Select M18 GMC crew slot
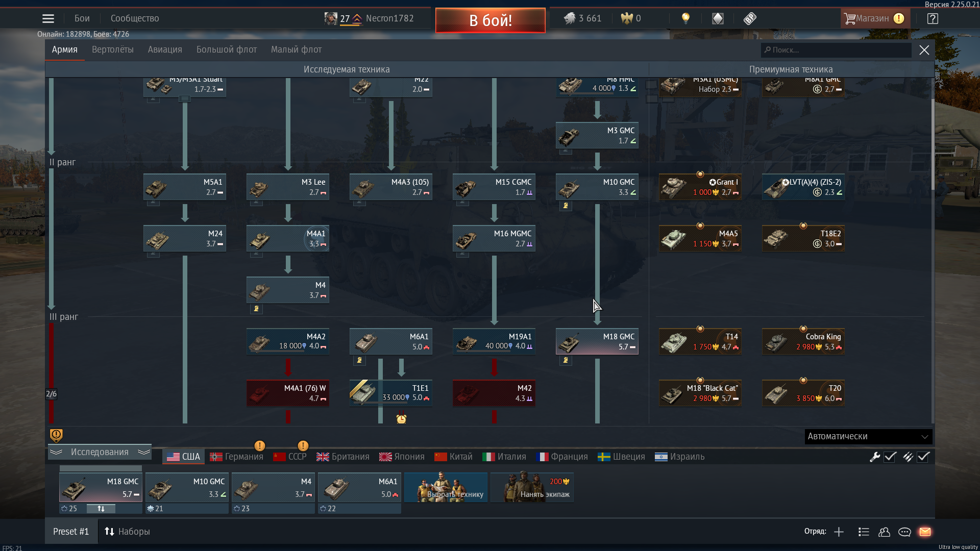The height and width of the screenshot is (551, 980). click(x=101, y=488)
